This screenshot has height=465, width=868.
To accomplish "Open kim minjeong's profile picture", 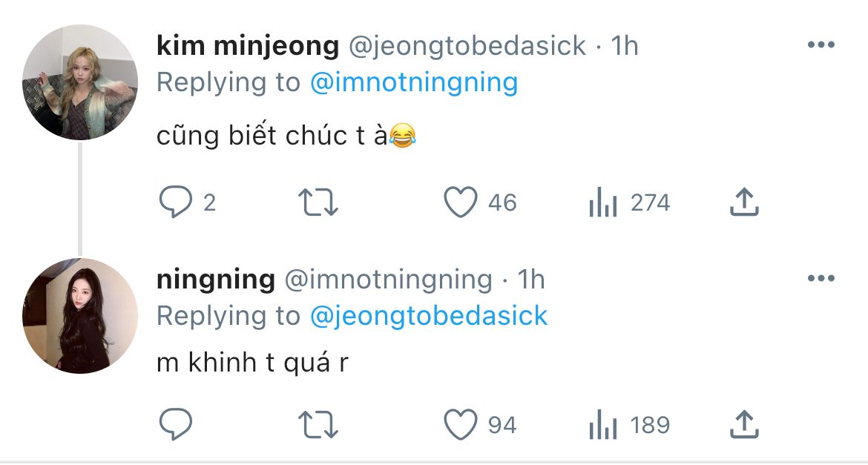I will coord(80,82).
